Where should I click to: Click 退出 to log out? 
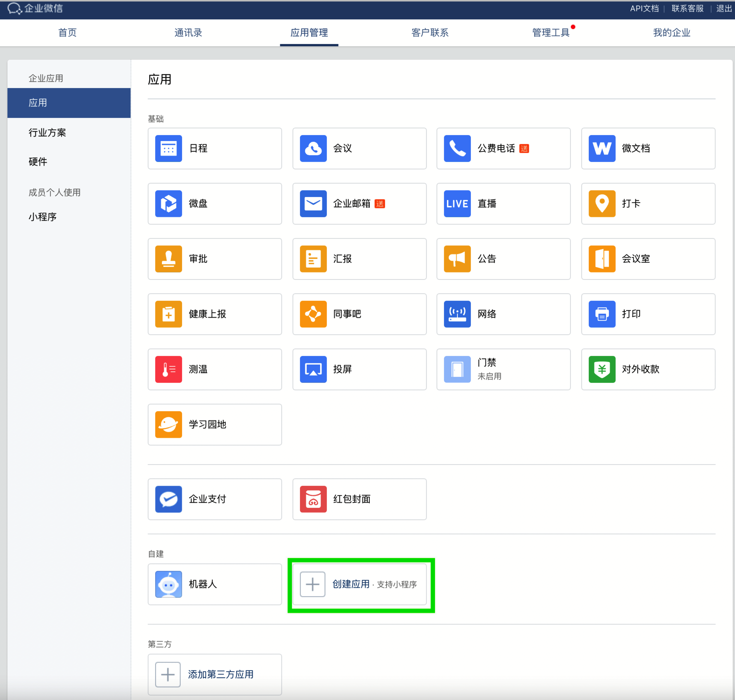pos(724,9)
